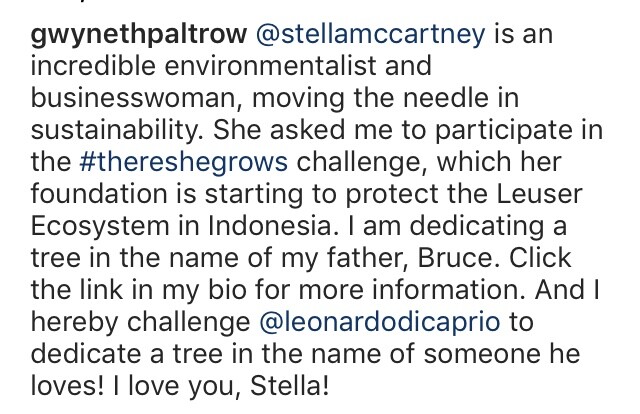Click the word 'businesswoman' in the caption
Screen dimensions: 640x414
pos(133,98)
